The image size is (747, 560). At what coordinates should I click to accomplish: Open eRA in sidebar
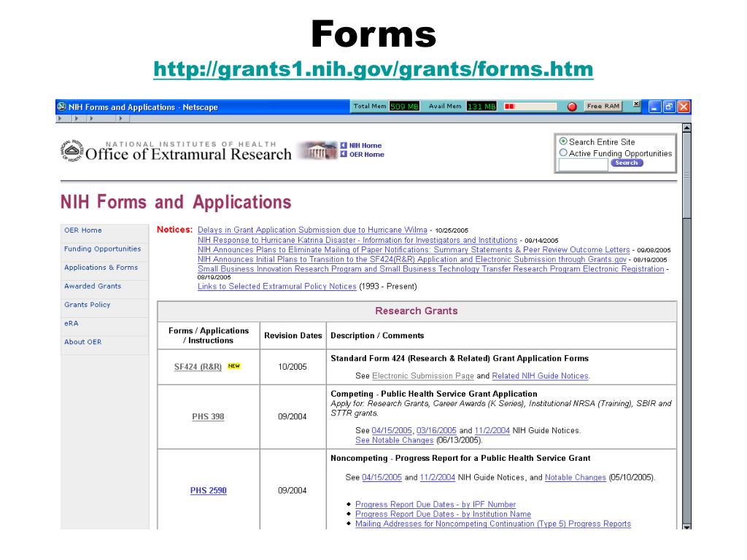pyautogui.click(x=71, y=323)
